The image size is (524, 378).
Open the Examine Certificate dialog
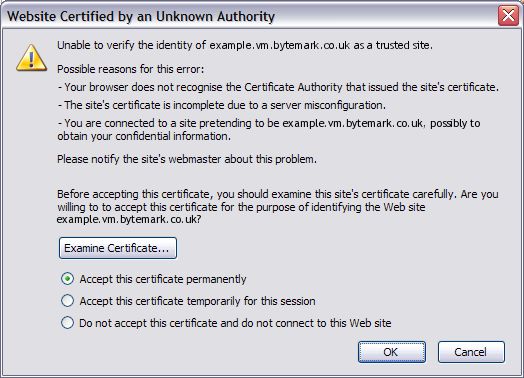[x=118, y=248]
